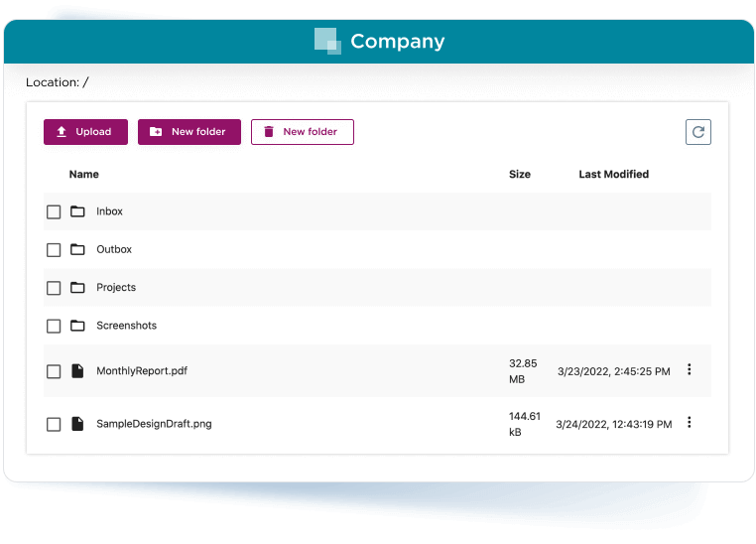Open more options for SampleDesignDraft.png
The width and height of the screenshot is (756, 544).
pos(689,423)
